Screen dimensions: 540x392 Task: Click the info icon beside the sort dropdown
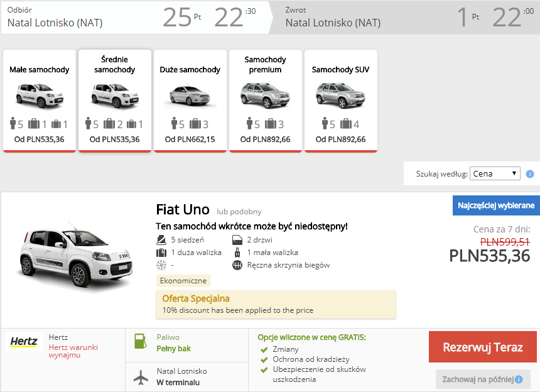[x=530, y=173]
